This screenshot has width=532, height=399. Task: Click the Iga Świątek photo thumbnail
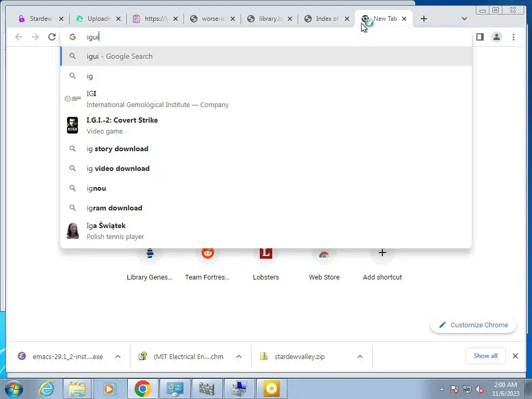point(73,231)
